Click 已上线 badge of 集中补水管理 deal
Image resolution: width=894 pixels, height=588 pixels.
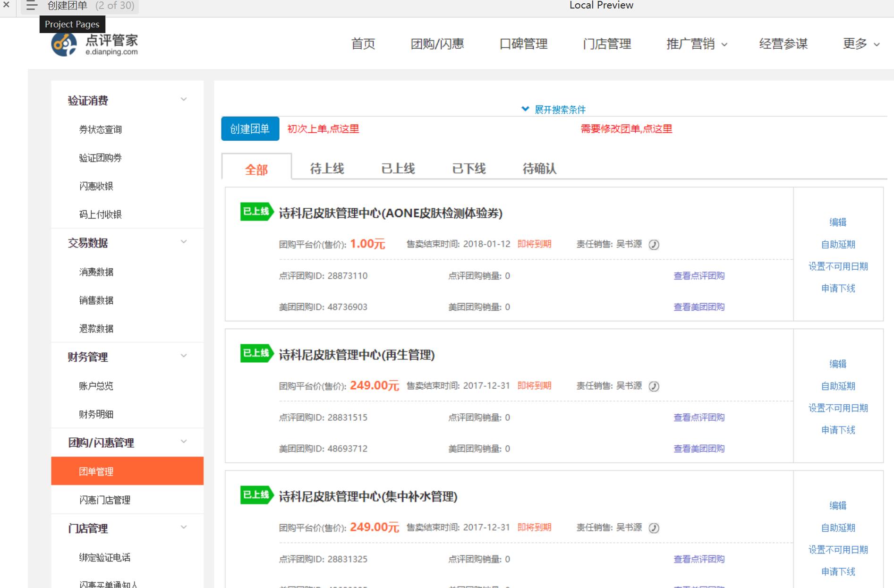(x=257, y=495)
